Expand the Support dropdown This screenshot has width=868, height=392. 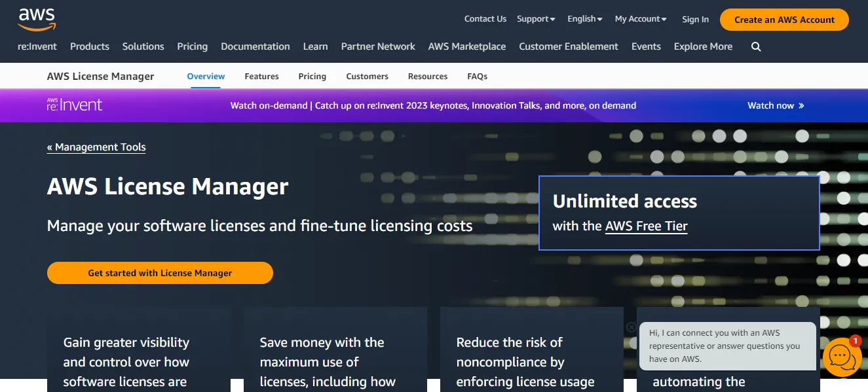[x=536, y=19]
